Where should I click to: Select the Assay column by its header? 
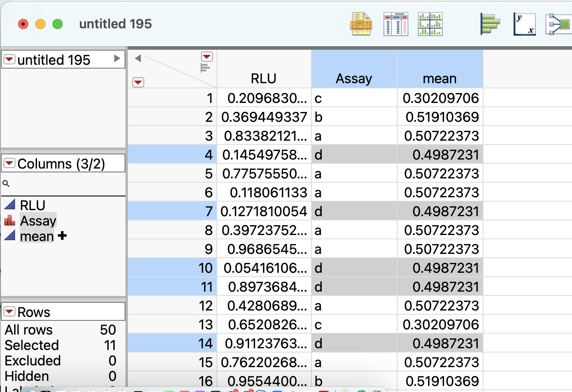pos(354,78)
